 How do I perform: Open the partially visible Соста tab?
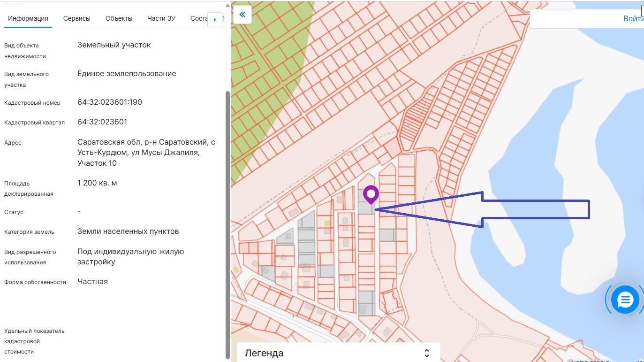coord(198,19)
